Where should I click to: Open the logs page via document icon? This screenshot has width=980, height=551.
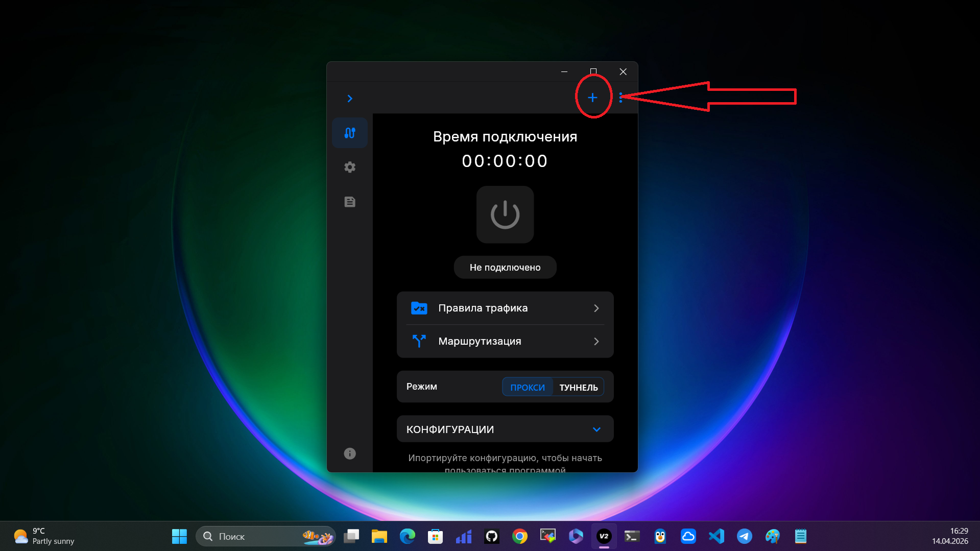pos(349,202)
